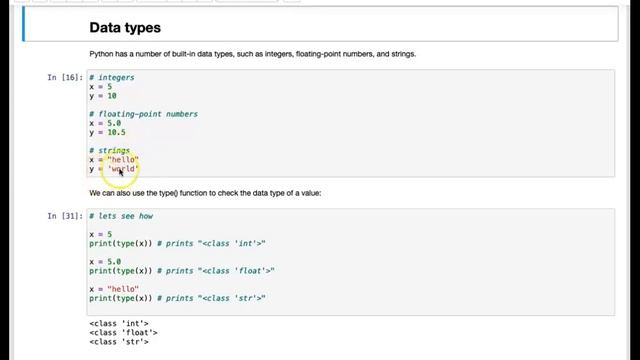Viewport: 640px width, 360px height.
Task: Click the "y = 10.5" code line
Action: (107, 133)
